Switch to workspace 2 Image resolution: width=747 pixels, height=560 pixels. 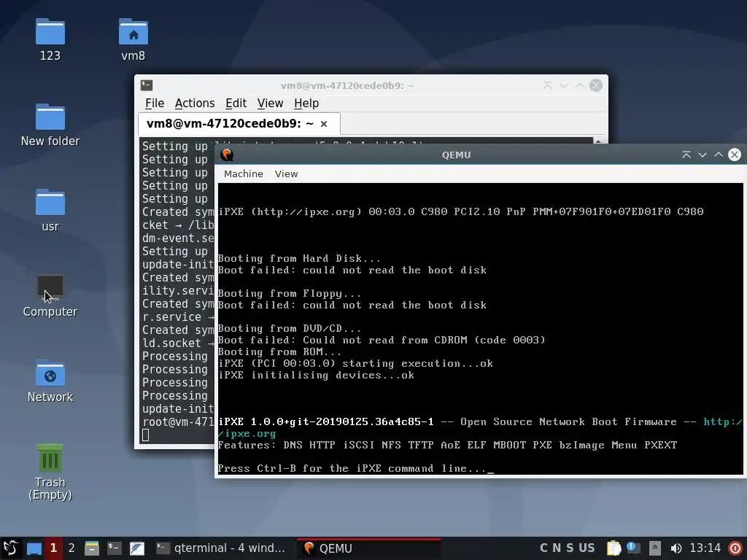[x=71, y=548]
